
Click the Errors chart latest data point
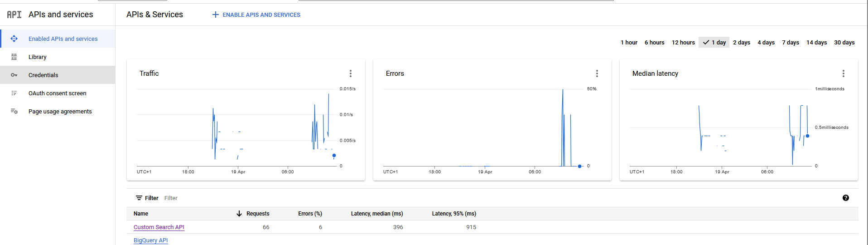pyautogui.click(x=580, y=166)
